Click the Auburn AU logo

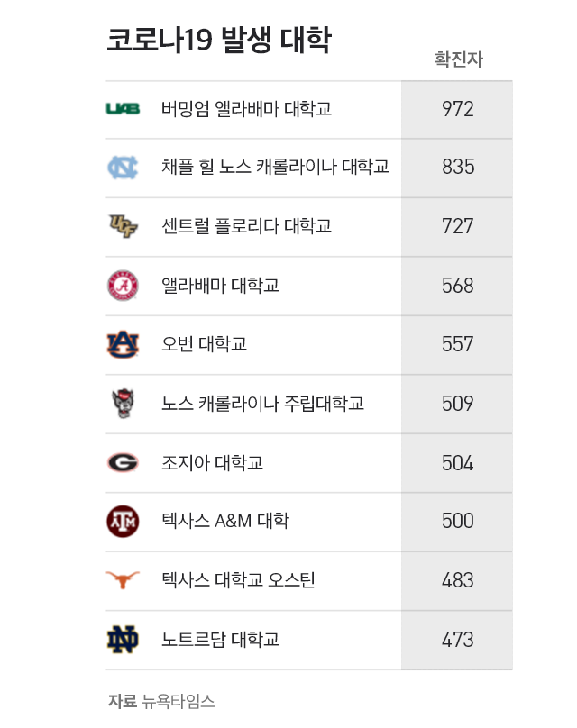pyautogui.click(x=123, y=344)
